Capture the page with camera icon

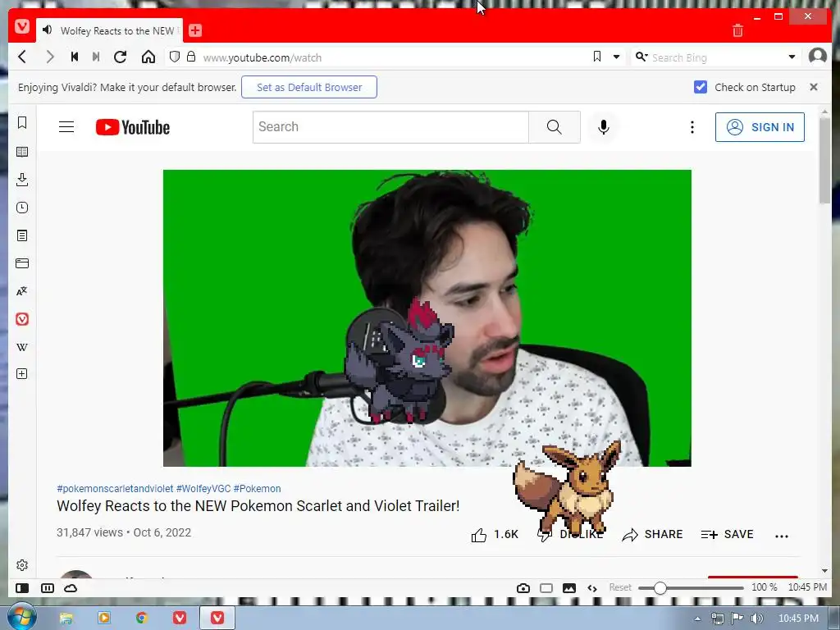523,587
